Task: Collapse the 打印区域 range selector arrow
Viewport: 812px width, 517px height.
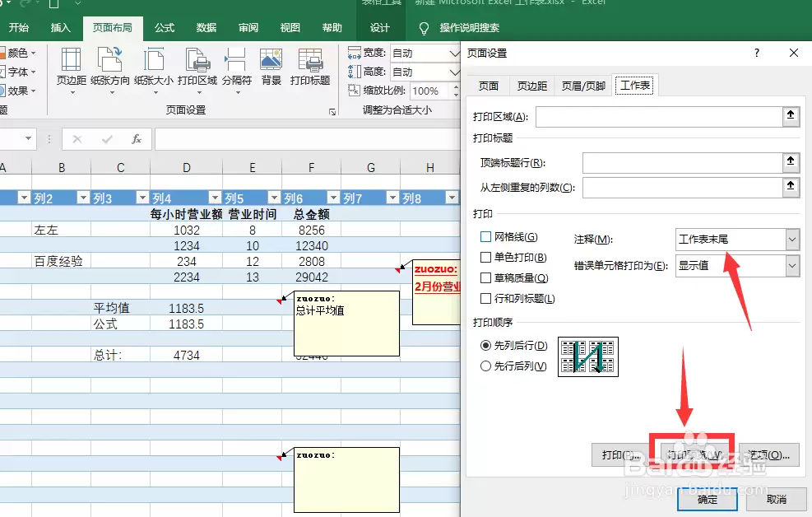Action: (x=791, y=116)
